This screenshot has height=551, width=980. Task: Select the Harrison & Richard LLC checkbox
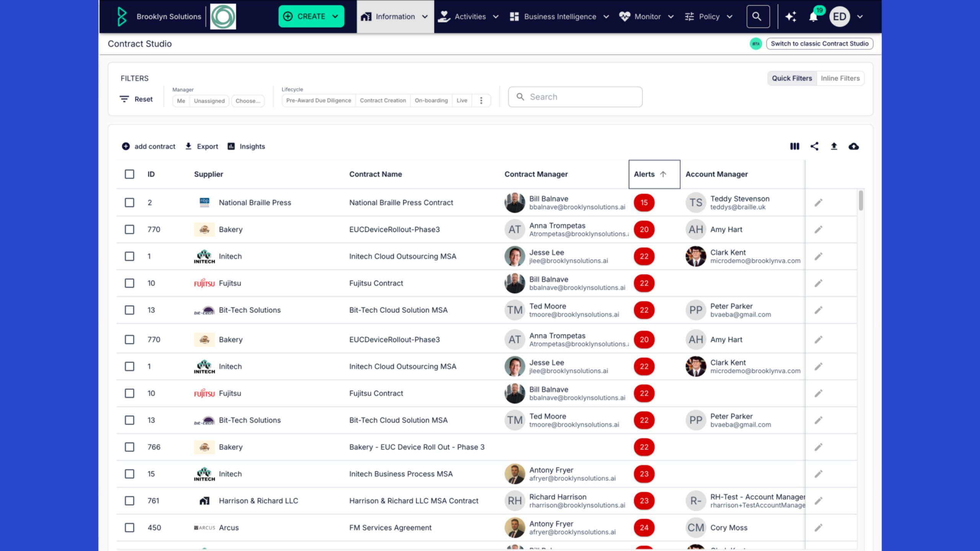click(129, 500)
